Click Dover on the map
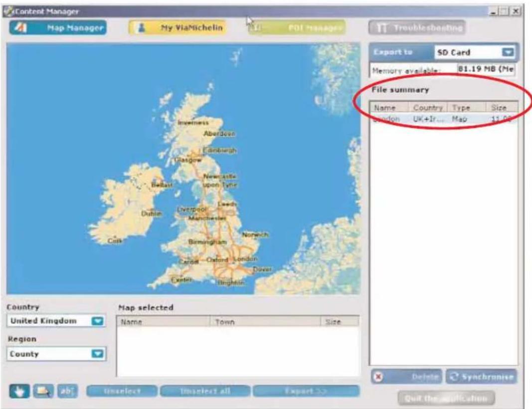 [x=262, y=269]
